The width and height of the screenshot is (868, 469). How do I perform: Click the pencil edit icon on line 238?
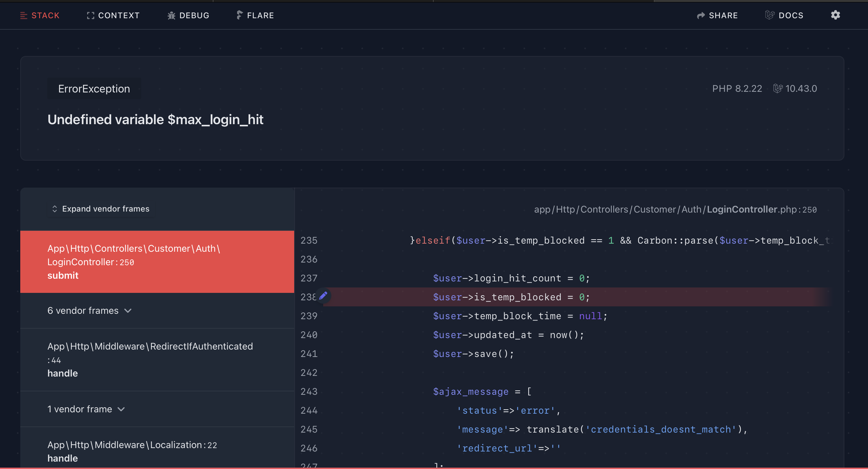pyautogui.click(x=323, y=296)
